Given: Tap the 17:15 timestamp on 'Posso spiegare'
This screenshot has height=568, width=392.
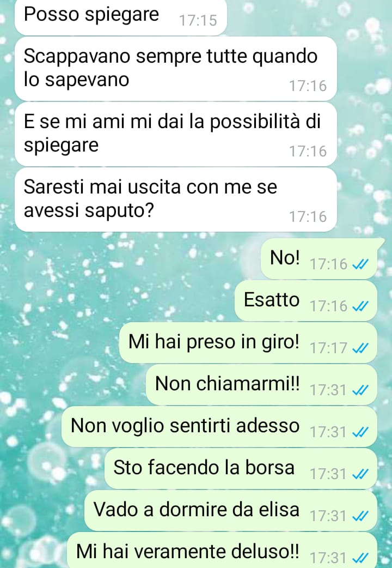Looking at the screenshot, I should click(x=198, y=21).
